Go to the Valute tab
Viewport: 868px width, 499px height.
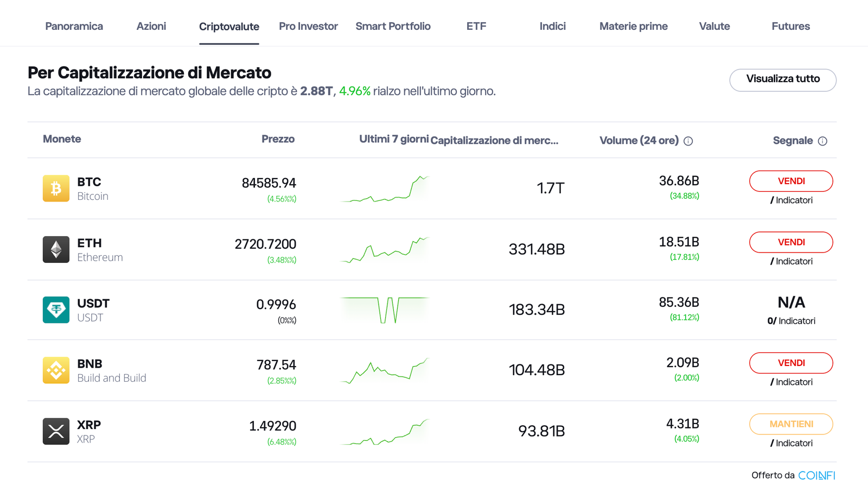point(714,26)
